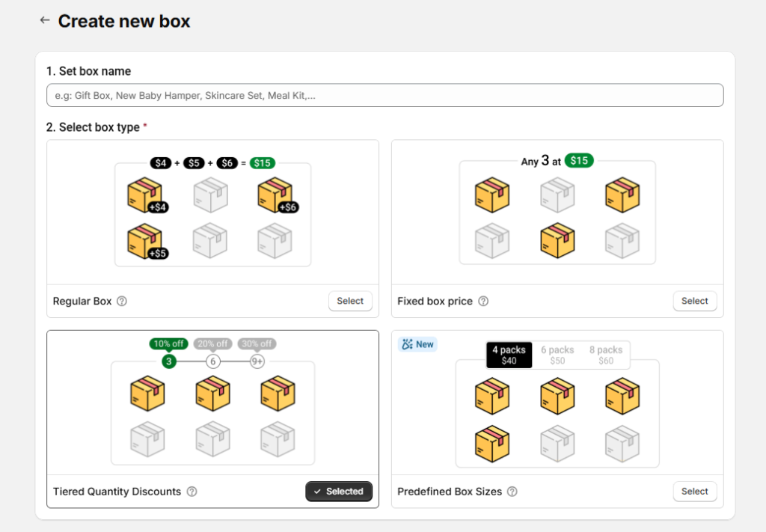Focus the box name text field
The image size is (766, 532).
[384, 96]
